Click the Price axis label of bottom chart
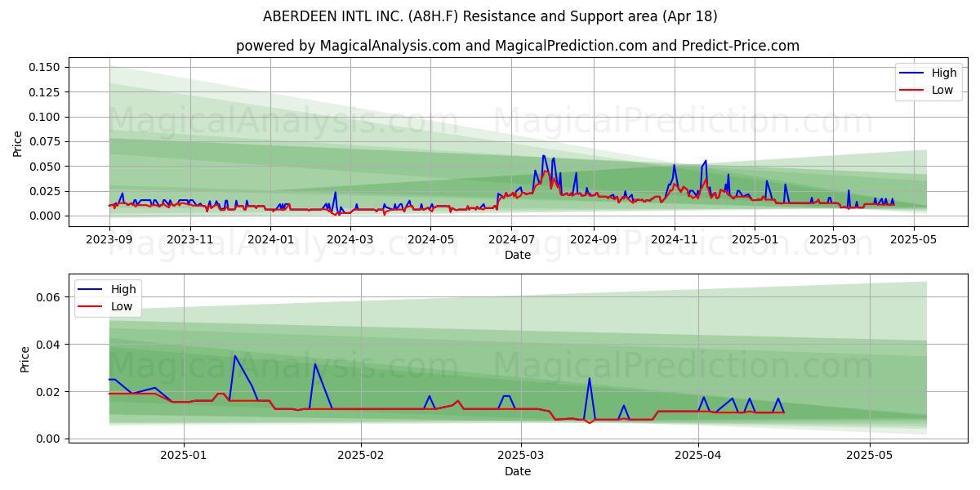 click(x=25, y=359)
